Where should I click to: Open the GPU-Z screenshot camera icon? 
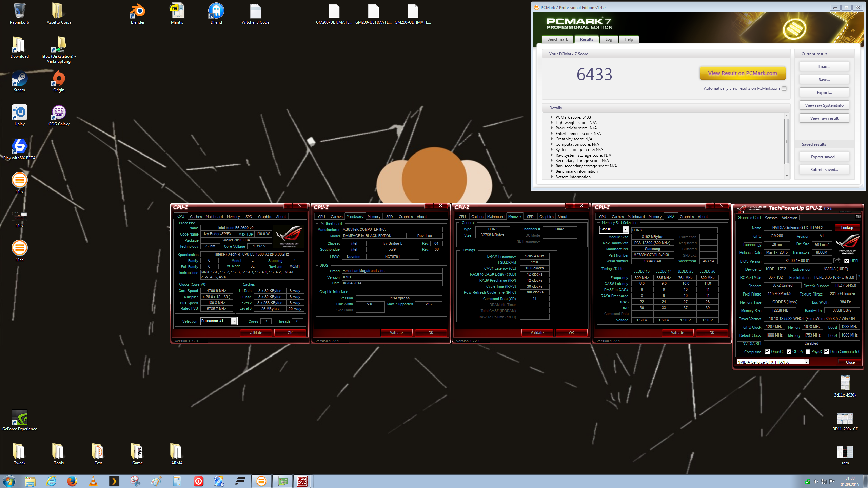(x=859, y=217)
